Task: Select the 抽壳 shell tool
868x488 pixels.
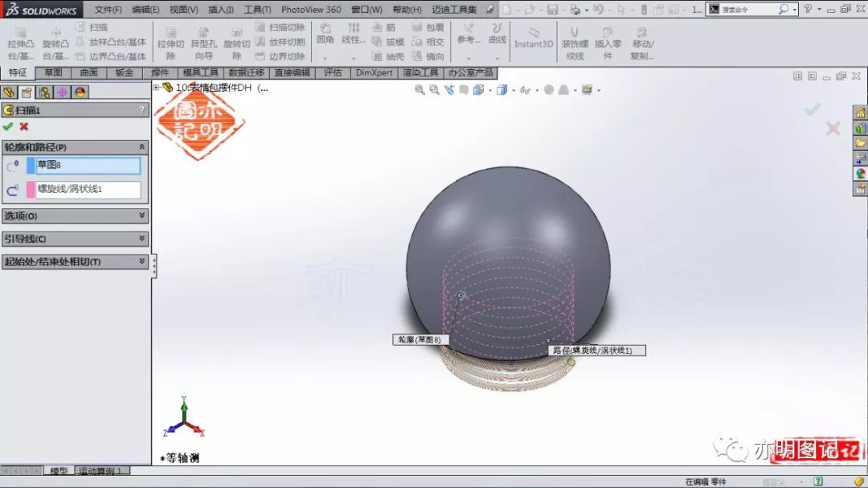Action: coord(387,56)
